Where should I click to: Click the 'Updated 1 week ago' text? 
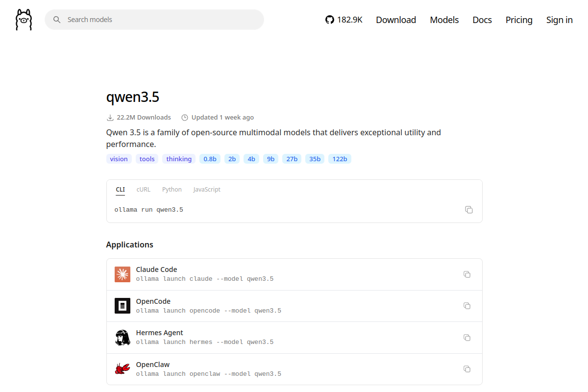coord(222,118)
